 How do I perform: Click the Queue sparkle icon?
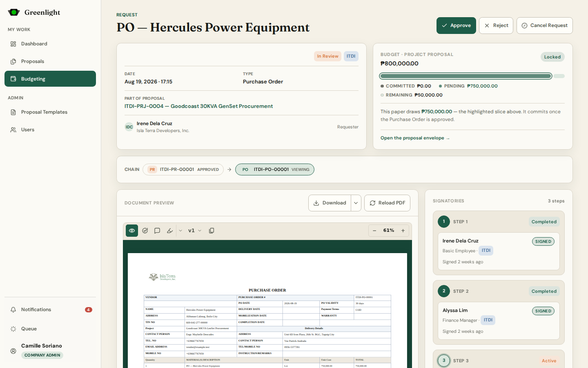(x=13, y=329)
